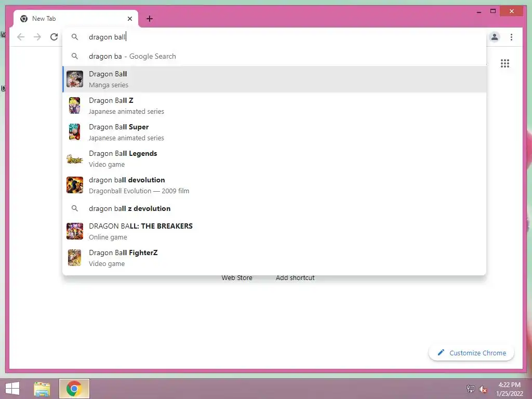Click the Chrome taskbar icon
Screen dimensions: 532x399
pos(74,389)
